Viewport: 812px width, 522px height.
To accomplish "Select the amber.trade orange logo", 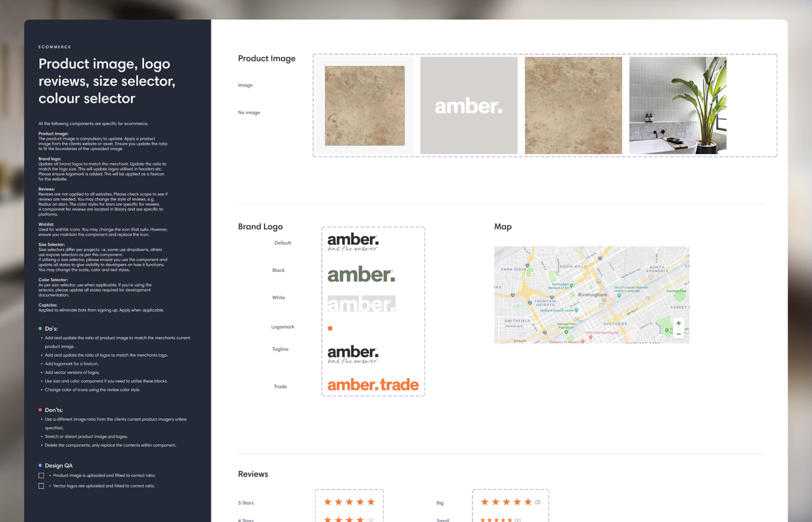I will (373, 385).
